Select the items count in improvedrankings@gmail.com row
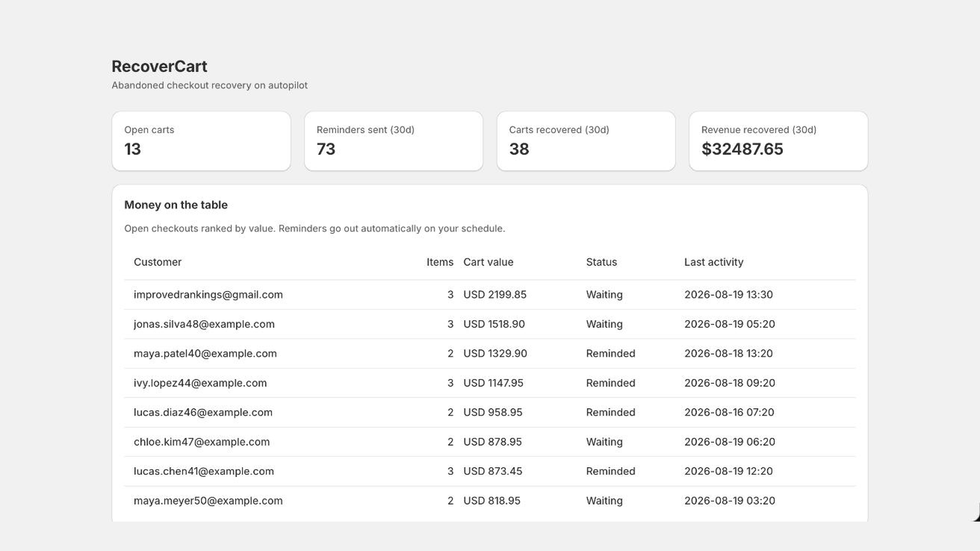 [x=450, y=294]
